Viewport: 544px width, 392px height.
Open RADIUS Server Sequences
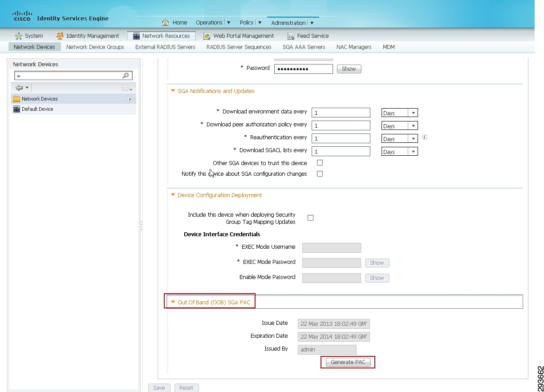239,47
